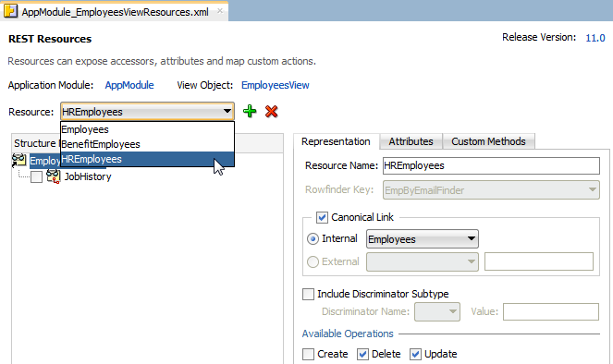This screenshot has height=364, width=613.
Task: Uncheck the Delete operation
Action: (362, 354)
